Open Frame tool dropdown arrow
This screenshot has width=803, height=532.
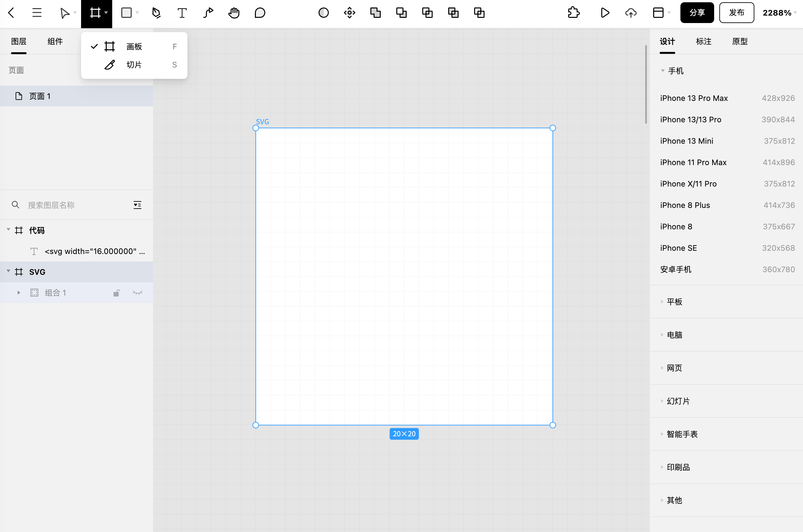(x=106, y=13)
